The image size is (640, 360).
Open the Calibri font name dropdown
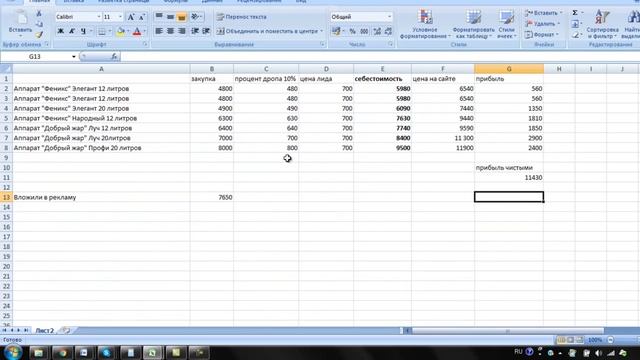pyautogui.click(x=99, y=17)
